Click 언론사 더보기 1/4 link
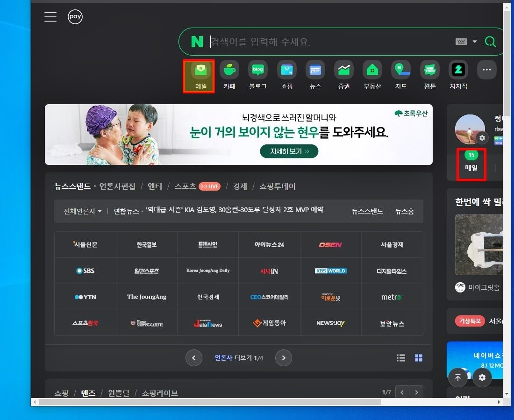Viewport: 514px width, 420px height. click(x=239, y=358)
